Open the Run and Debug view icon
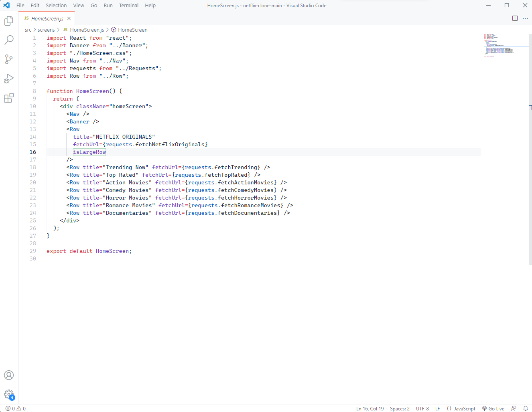The width and height of the screenshot is (532, 412). point(9,79)
